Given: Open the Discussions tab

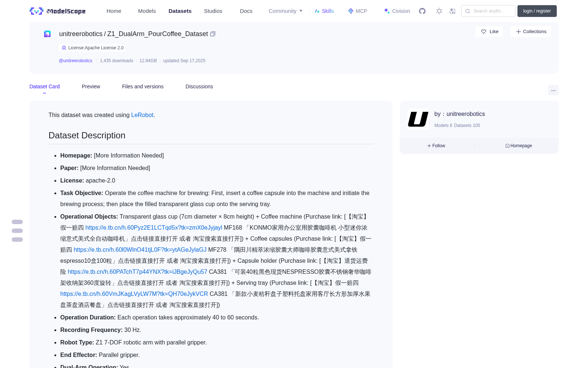Looking at the screenshot, I should tap(199, 86).
